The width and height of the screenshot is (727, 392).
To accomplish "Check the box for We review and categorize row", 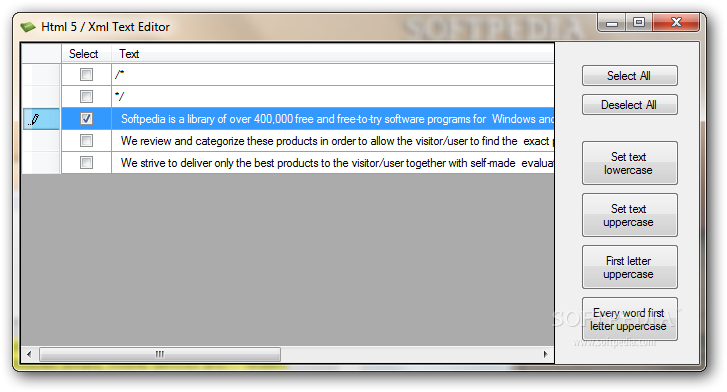I will (x=86, y=141).
